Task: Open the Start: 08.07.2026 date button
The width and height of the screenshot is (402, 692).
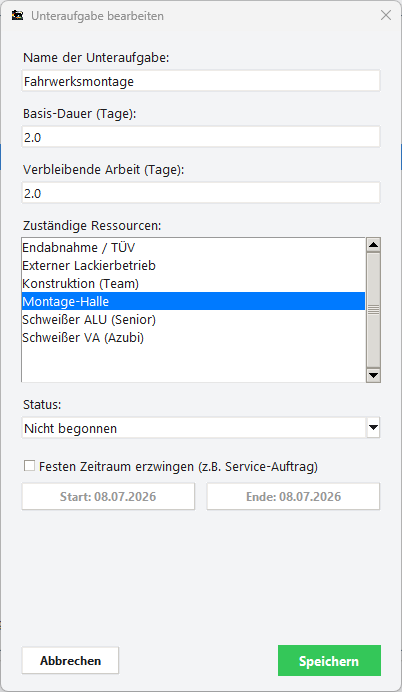Action: [108, 496]
